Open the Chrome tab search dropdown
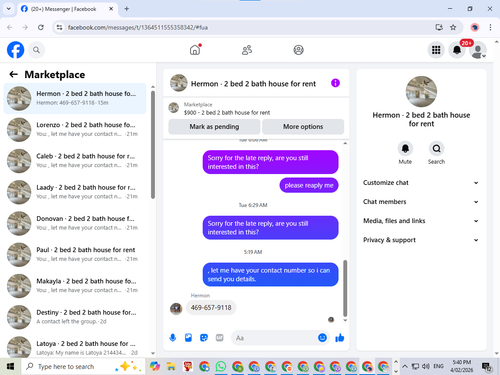The image size is (500, 375). [9, 9]
